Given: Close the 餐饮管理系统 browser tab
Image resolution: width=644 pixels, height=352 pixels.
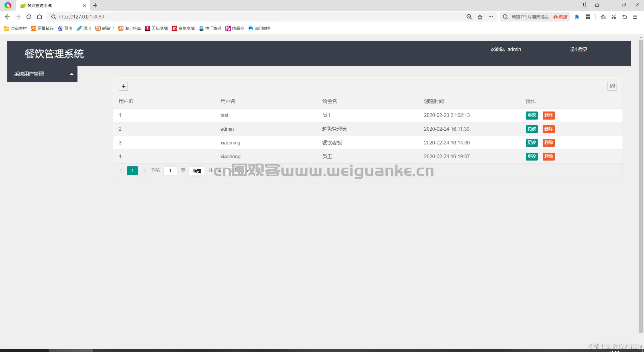Looking at the screenshot, I should pyautogui.click(x=85, y=6).
